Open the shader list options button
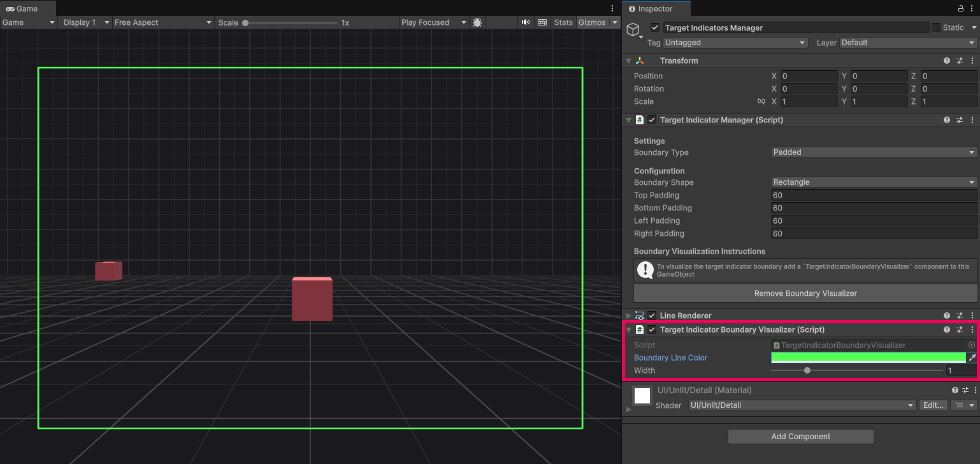This screenshot has width=980, height=464. (963, 405)
